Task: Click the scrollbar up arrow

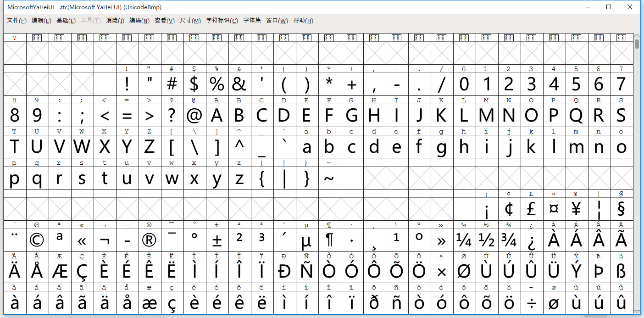Action: pos(637,36)
